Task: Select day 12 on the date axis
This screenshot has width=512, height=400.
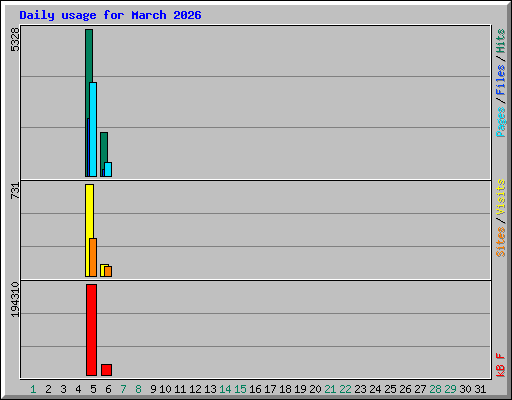Action: point(195,389)
